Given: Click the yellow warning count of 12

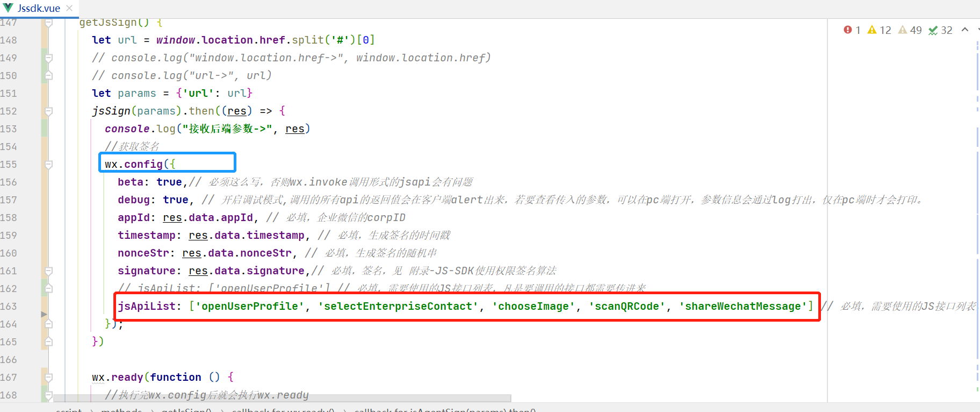Looking at the screenshot, I should (x=879, y=30).
